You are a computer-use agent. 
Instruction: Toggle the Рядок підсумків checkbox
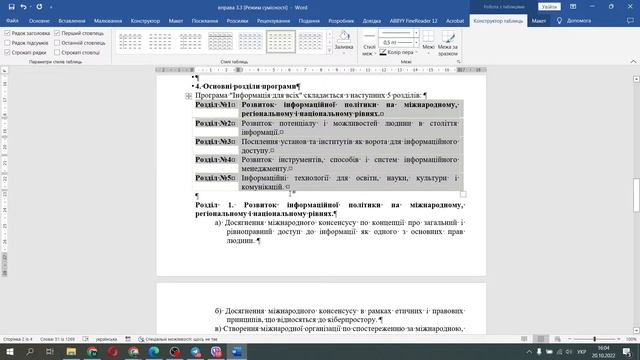(7, 43)
